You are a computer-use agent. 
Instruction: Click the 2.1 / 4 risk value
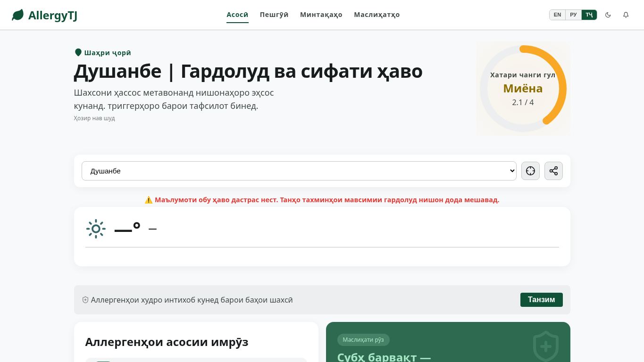(523, 102)
